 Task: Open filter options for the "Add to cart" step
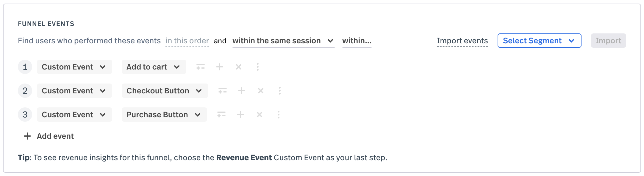pyautogui.click(x=201, y=67)
